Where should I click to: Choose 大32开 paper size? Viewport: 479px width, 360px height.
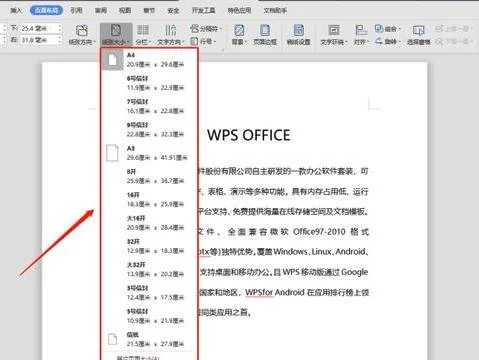click(149, 269)
